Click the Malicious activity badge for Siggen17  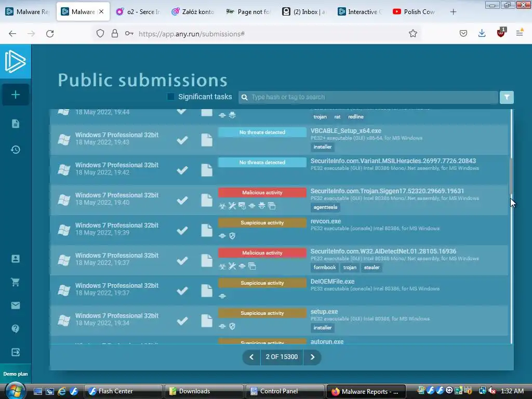coord(262,193)
